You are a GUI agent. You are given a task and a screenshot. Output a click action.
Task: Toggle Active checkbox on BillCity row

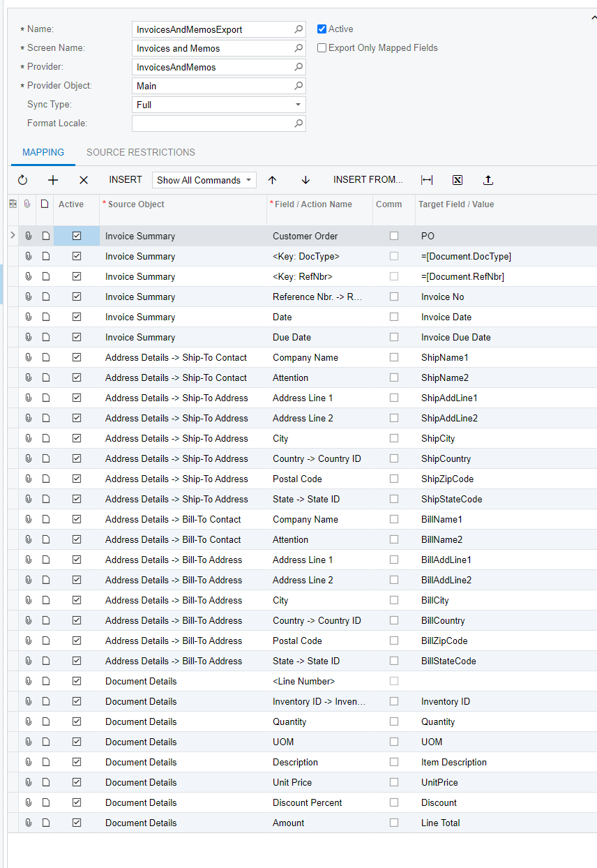pos(77,600)
